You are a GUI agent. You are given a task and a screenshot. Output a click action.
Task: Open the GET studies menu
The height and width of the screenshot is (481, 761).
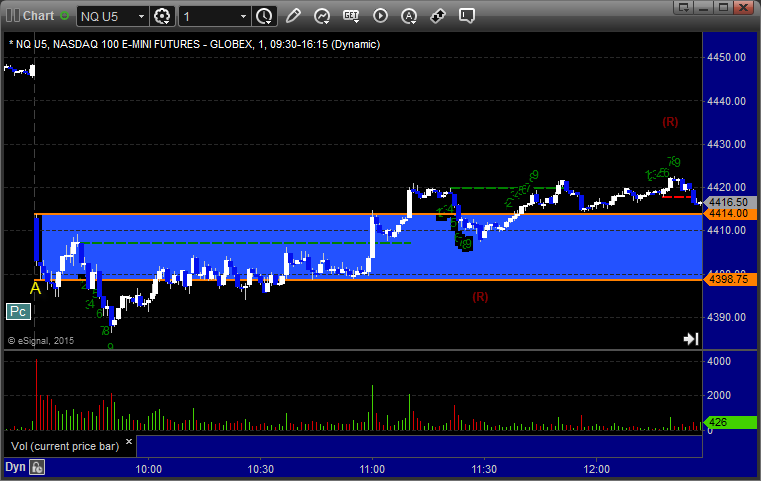pos(351,16)
